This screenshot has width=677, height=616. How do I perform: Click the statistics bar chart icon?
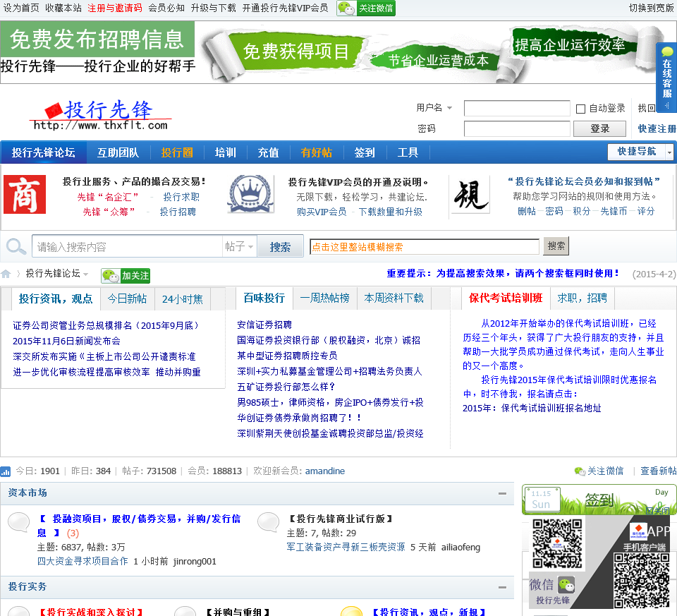click(5, 471)
